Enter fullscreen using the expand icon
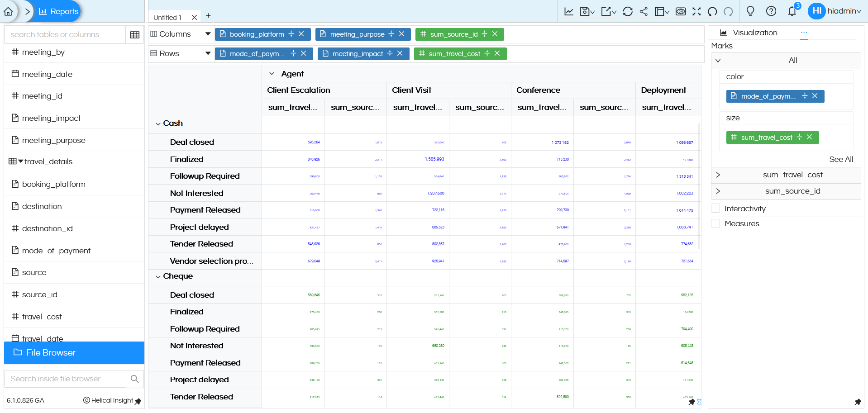 tap(696, 11)
